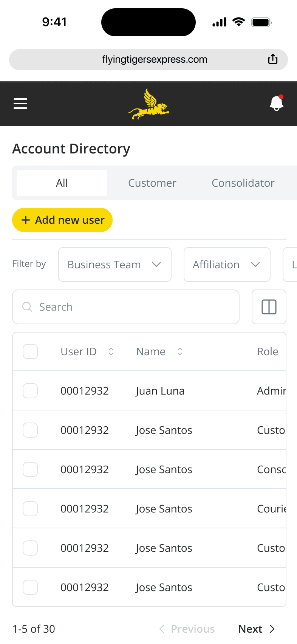Expand the Affiliation filter dropdown
The image size is (297, 644).
227,265
